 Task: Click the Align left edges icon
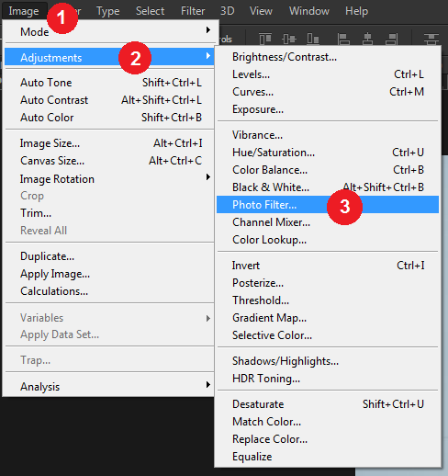click(343, 40)
